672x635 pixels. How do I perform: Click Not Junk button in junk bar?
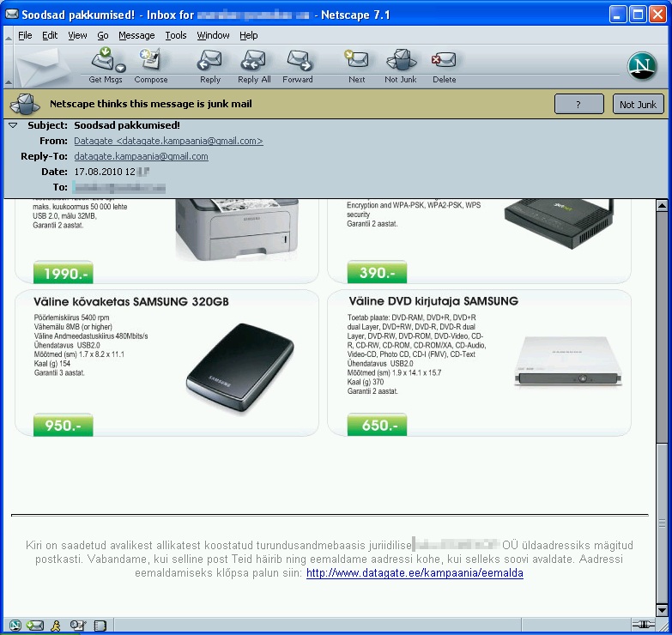(639, 104)
